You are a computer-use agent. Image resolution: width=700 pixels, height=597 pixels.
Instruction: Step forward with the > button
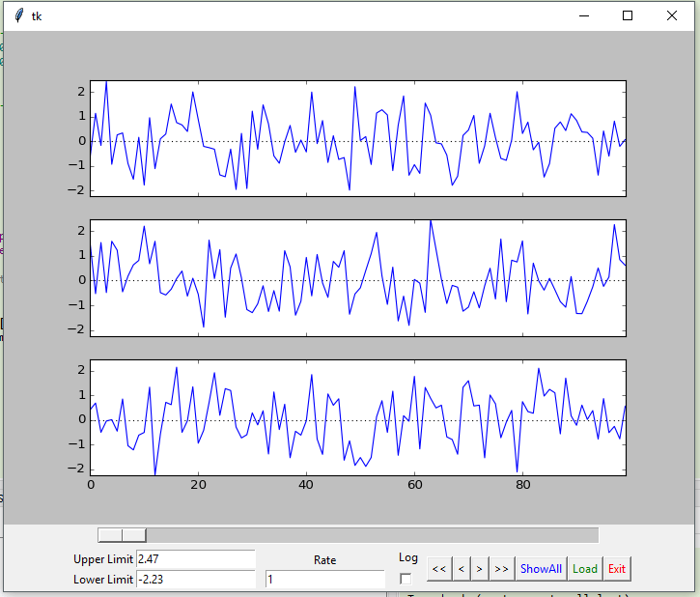(480, 569)
